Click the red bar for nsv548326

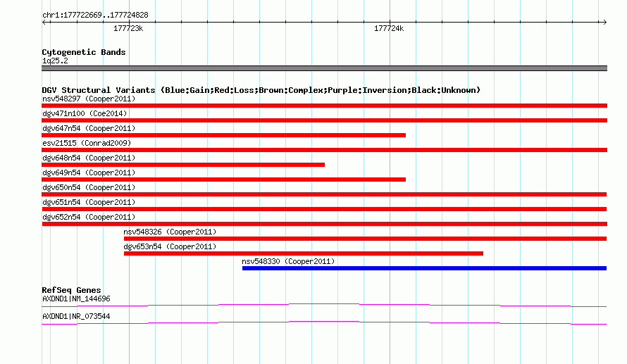pyautogui.click(x=365, y=239)
